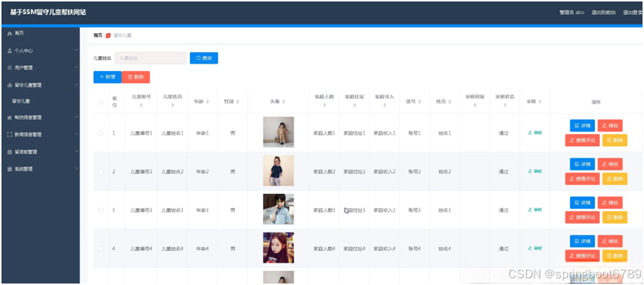Image resolution: width=644 pixels, height=285 pixels.
Task: Sort by the 儿童姓名 column
Action: 172,106
